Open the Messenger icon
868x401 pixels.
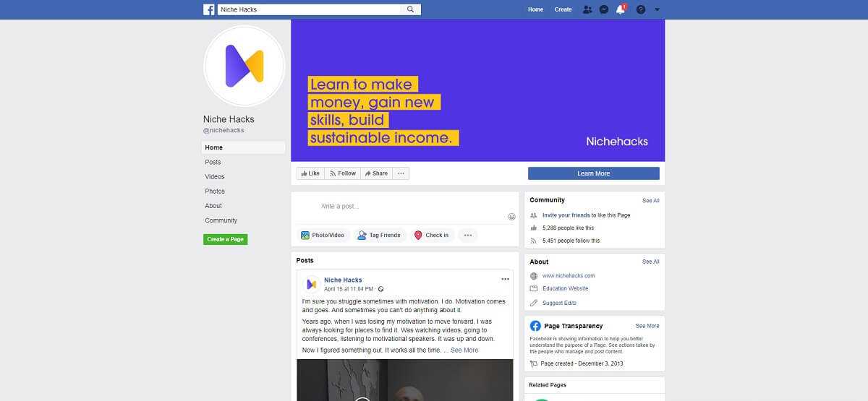pyautogui.click(x=604, y=9)
